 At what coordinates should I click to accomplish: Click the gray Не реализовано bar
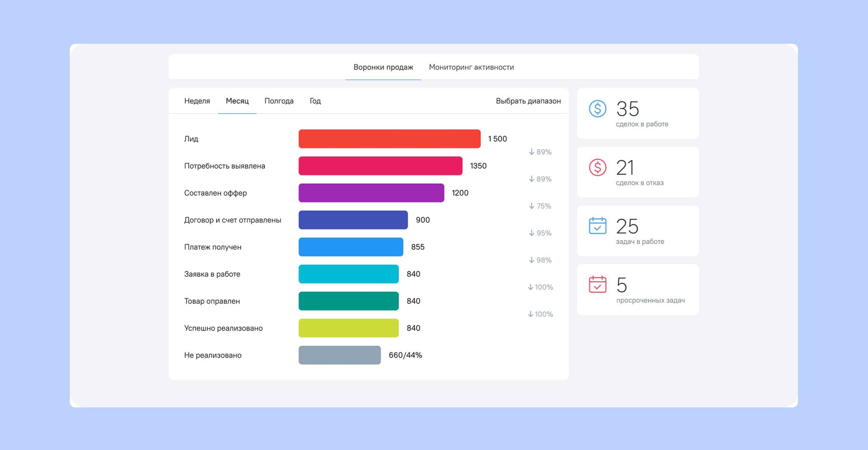coord(339,355)
